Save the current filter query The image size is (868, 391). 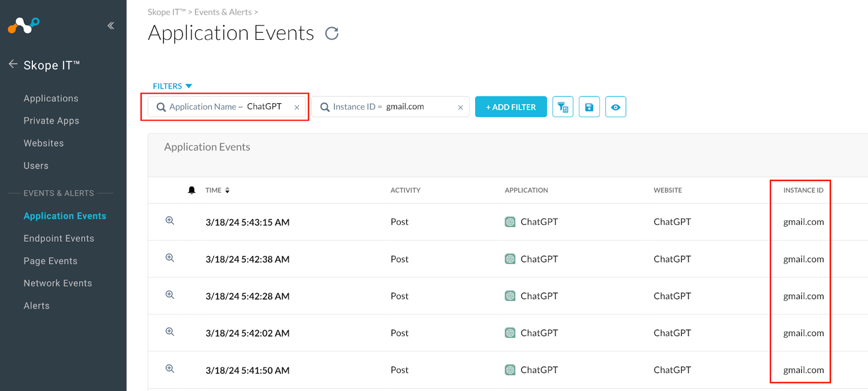tap(589, 107)
